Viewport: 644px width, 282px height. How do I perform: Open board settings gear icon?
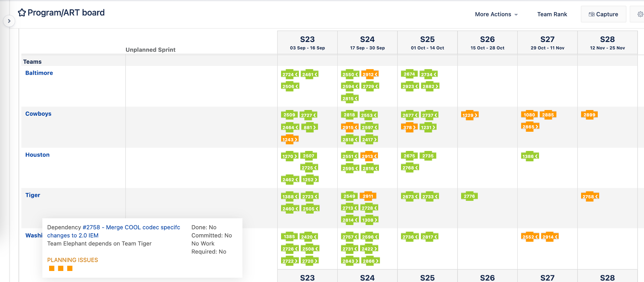[x=640, y=14]
